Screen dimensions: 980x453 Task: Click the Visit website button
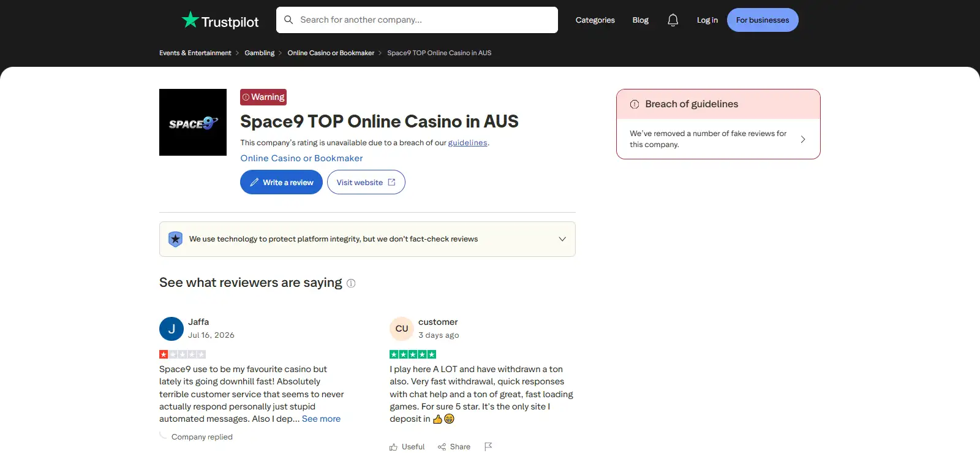[x=366, y=182]
